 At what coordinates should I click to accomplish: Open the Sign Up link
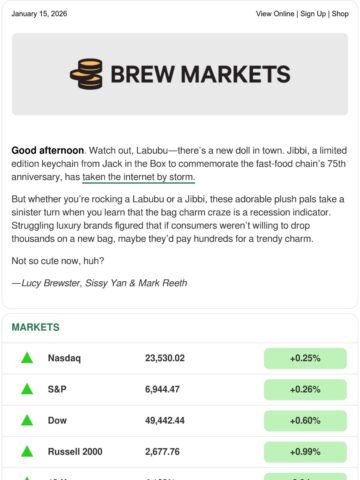[x=313, y=14]
